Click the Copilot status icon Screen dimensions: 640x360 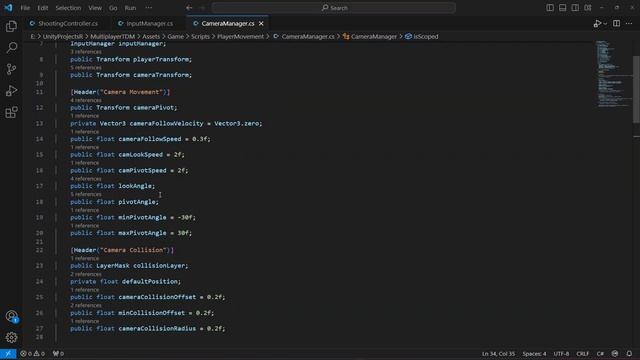click(x=615, y=353)
